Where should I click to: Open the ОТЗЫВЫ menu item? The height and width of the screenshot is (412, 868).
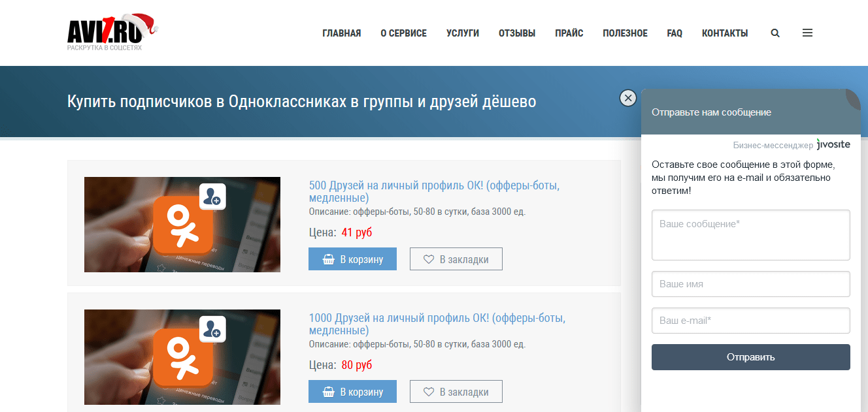[x=517, y=33]
